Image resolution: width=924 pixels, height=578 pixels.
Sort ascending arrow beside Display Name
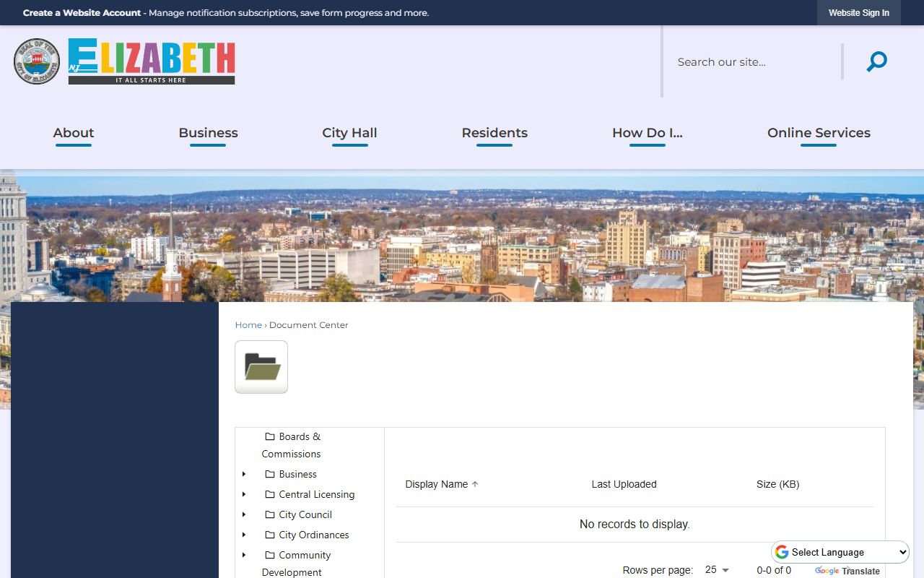(475, 484)
